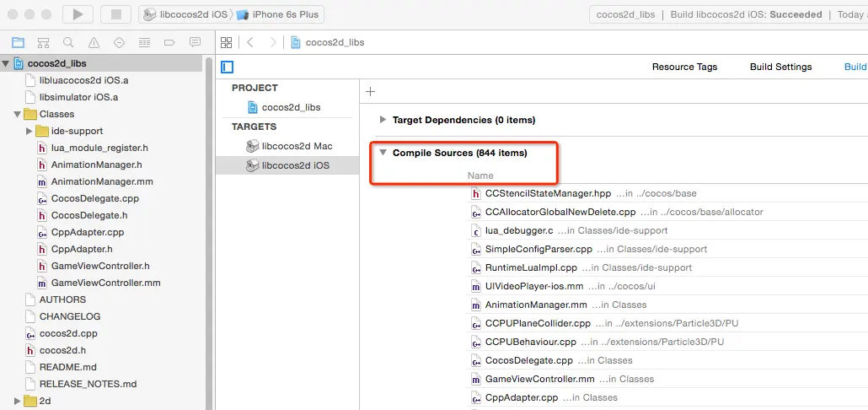This screenshot has height=410, width=868.
Task: Open the Find navigator magnifier
Action: 68,42
